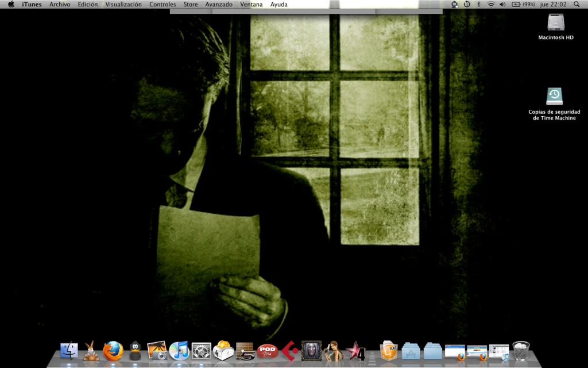Screen dimensions: 588x368
Task: Open System Preferences from the dock
Action: pos(202,350)
